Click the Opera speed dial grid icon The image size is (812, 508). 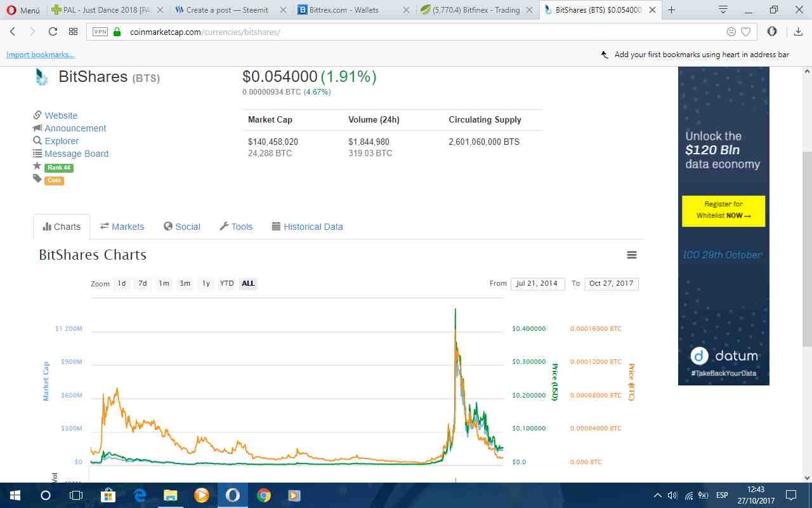[73, 32]
